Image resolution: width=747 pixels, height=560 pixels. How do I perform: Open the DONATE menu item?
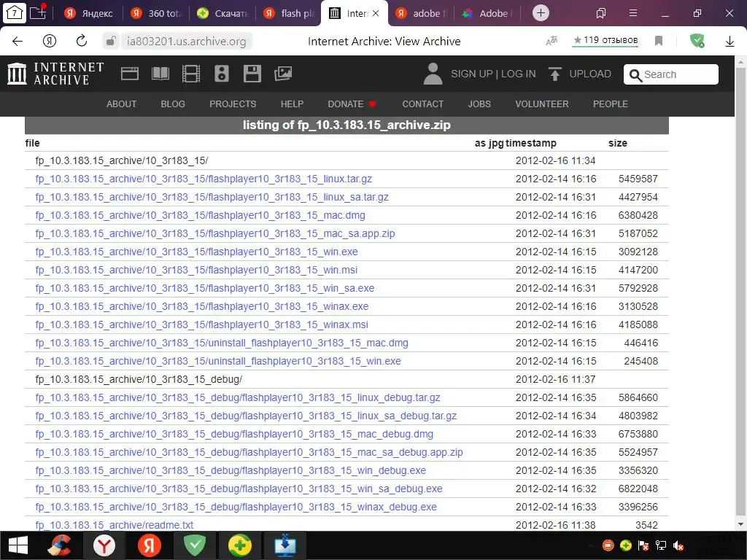pos(352,104)
